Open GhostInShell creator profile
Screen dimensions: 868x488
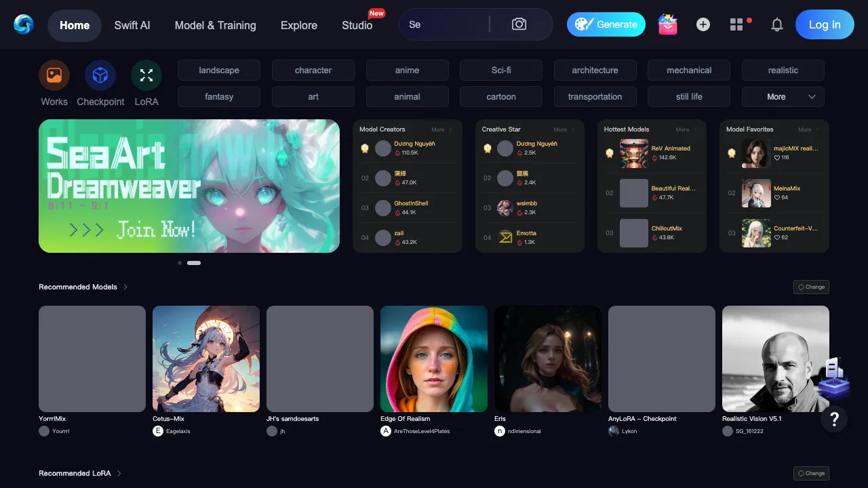pos(408,207)
